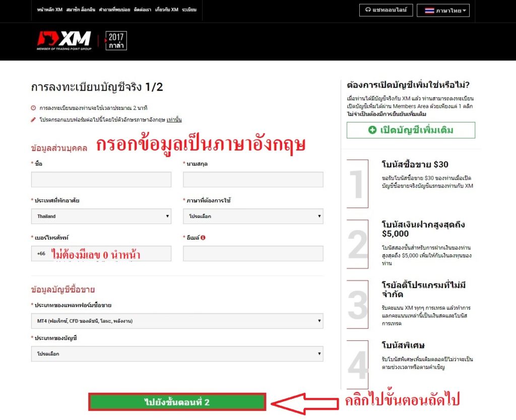Screen dimensions: 516x420
Task: Go to หน้าหลัก XM menu item
Action: coord(50,10)
